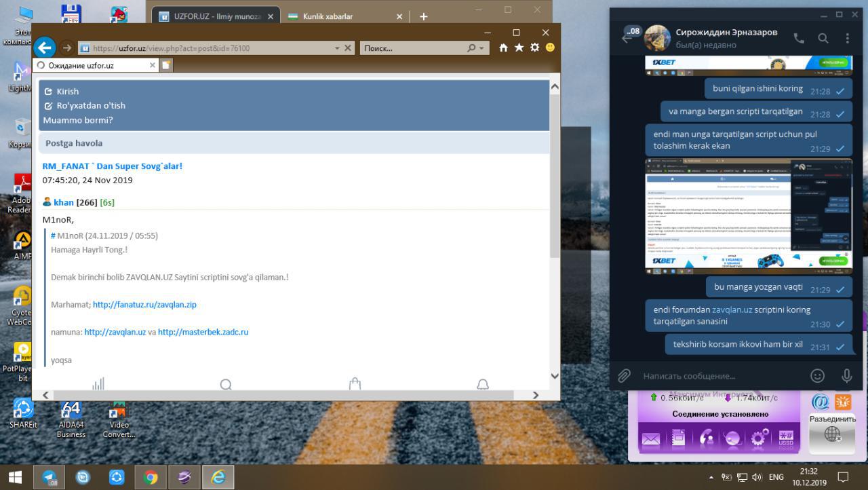
Task: Expand the IE search provider dropdown
Action: (481, 48)
